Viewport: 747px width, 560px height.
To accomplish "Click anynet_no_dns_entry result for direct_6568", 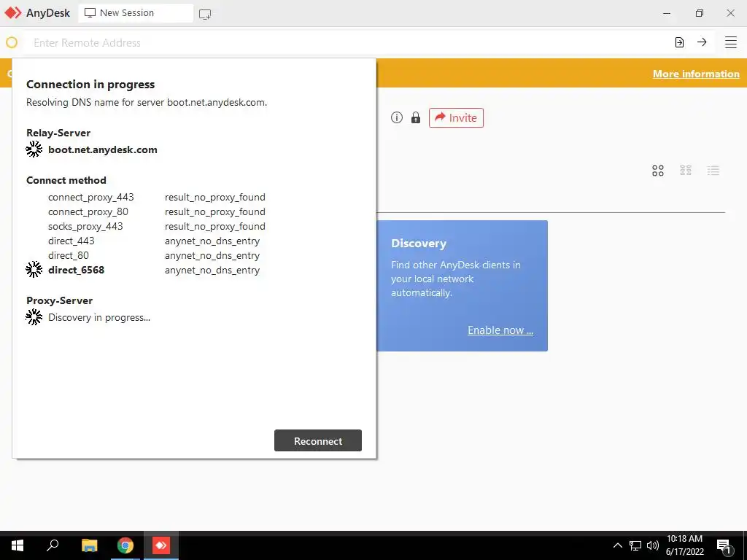I will (x=212, y=270).
